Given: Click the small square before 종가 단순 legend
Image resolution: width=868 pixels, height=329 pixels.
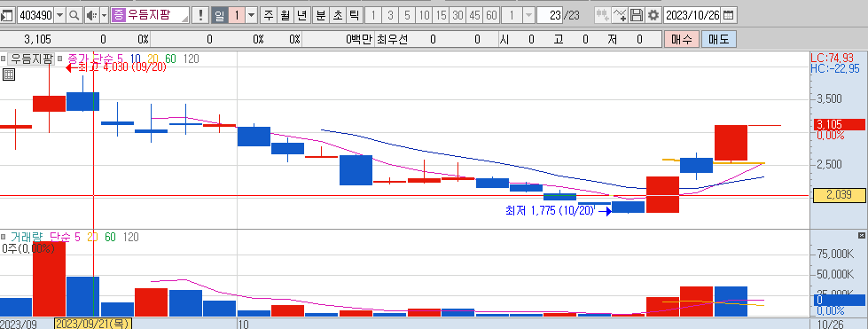Looking at the screenshot, I should coord(60,59).
